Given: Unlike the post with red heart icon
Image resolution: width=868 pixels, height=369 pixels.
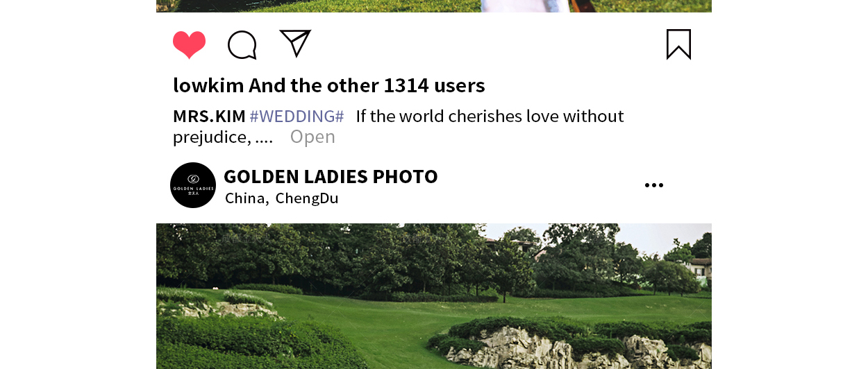Looking at the screenshot, I should pos(189,45).
